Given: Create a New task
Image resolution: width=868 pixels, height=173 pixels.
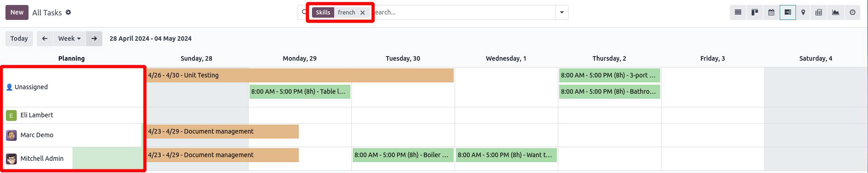Looking at the screenshot, I should point(17,12).
